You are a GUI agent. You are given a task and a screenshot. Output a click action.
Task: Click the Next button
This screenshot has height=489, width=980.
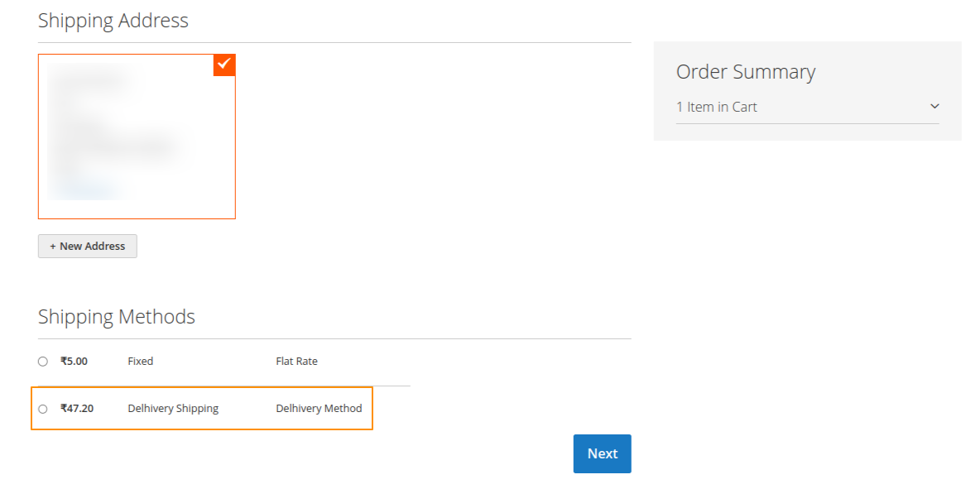pyautogui.click(x=602, y=453)
